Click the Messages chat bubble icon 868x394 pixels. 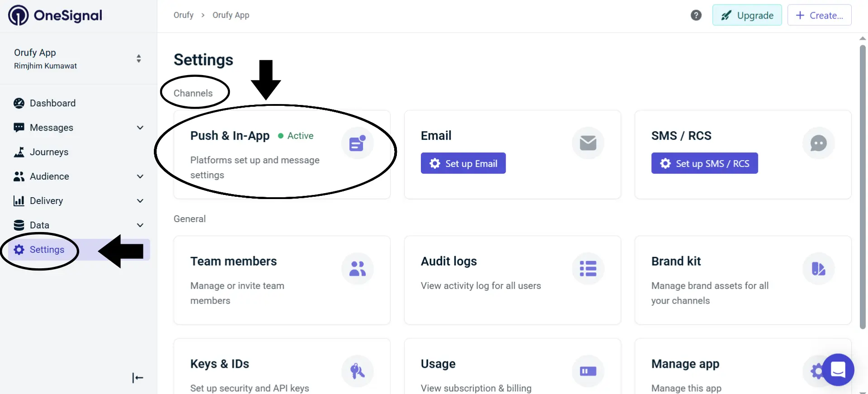[x=19, y=128]
